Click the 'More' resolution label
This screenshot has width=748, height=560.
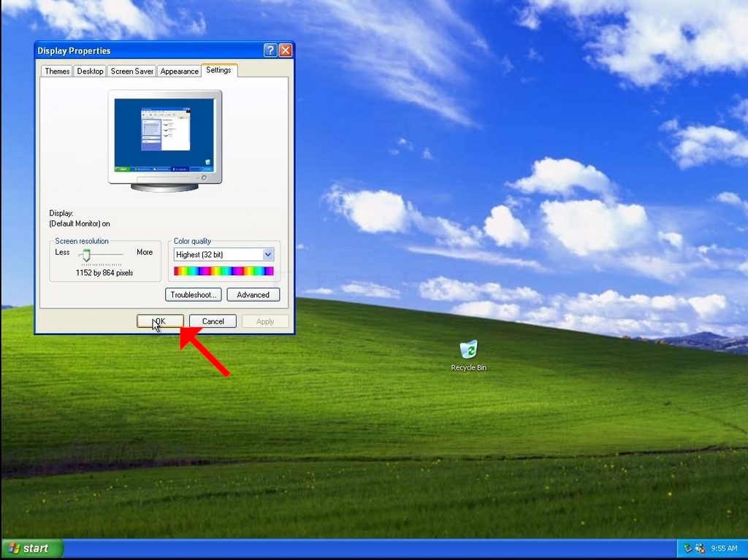point(145,252)
